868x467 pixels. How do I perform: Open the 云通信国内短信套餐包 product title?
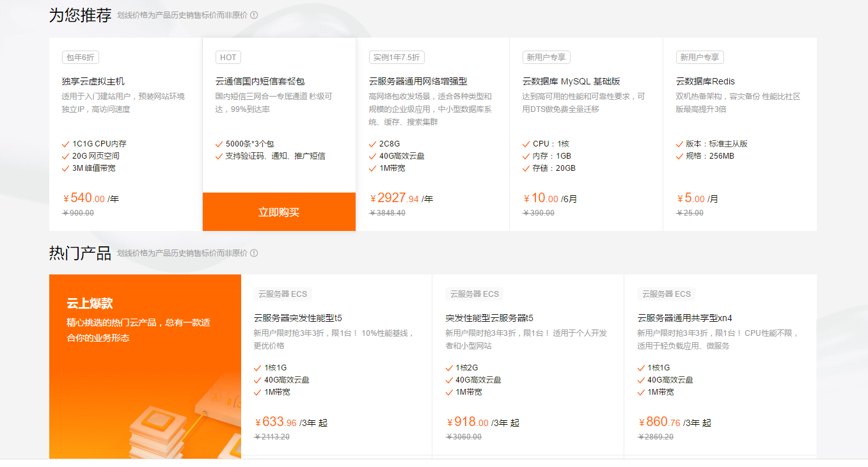click(x=260, y=81)
